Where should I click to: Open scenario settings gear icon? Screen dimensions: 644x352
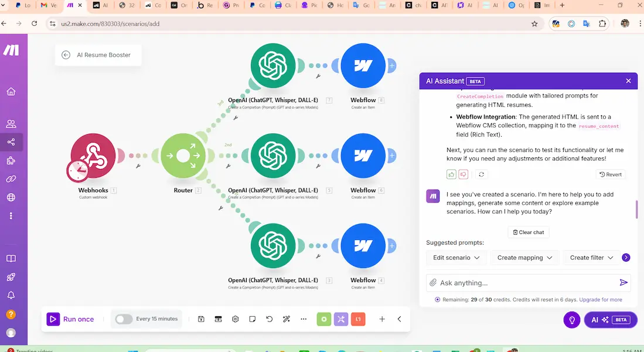[236, 319]
